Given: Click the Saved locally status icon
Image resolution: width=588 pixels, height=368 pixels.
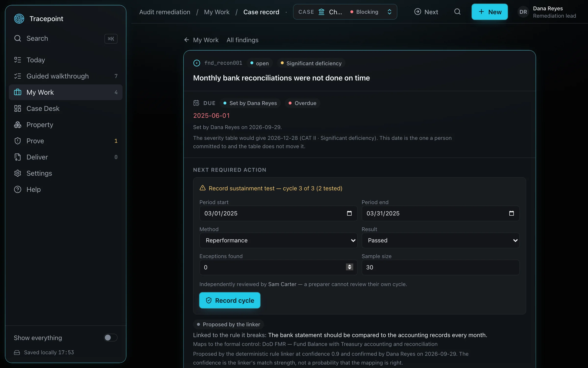Looking at the screenshot, I should tap(17, 353).
